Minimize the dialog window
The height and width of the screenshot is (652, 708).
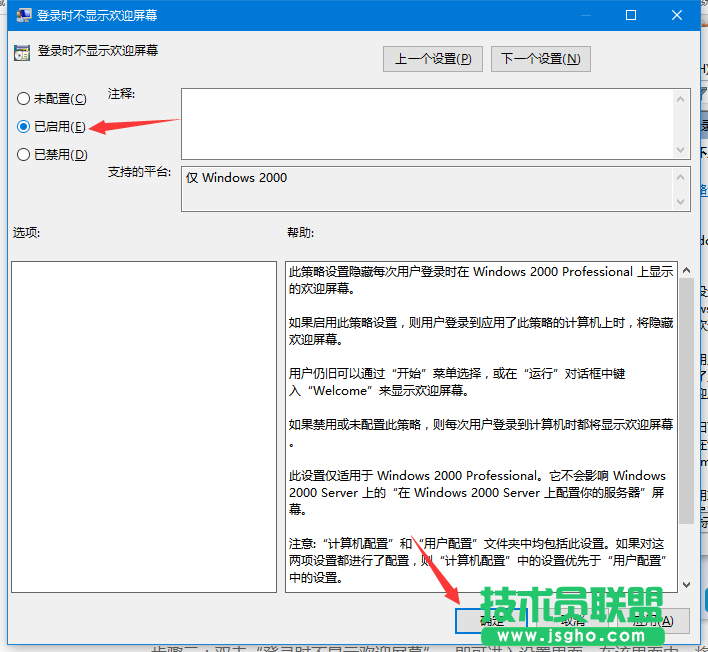(586, 15)
